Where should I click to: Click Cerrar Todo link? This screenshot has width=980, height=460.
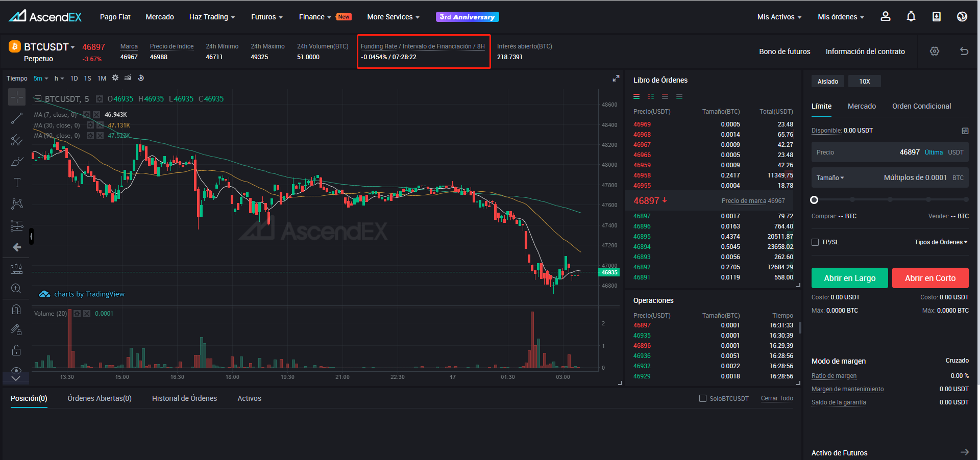pos(777,398)
